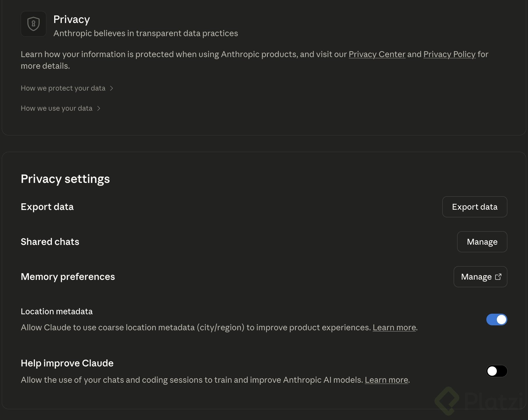Expand How we use your data
The height and width of the screenshot is (420, 528).
point(57,108)
